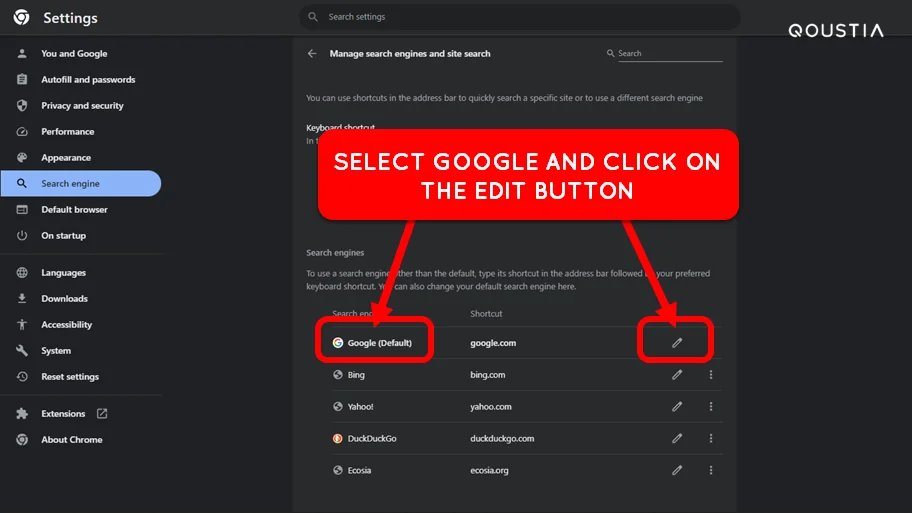Click the wrench System icon
912x513 pixels.
[22, 351]
